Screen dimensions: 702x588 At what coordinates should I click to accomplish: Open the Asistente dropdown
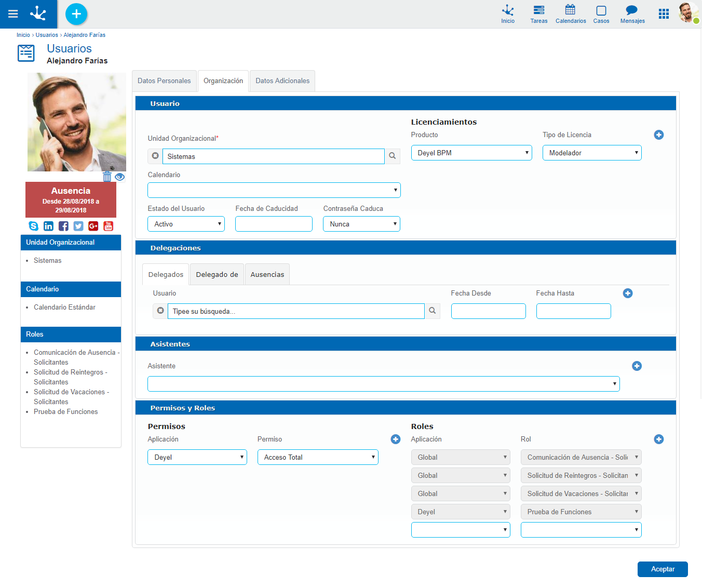(x=384, y=384)
